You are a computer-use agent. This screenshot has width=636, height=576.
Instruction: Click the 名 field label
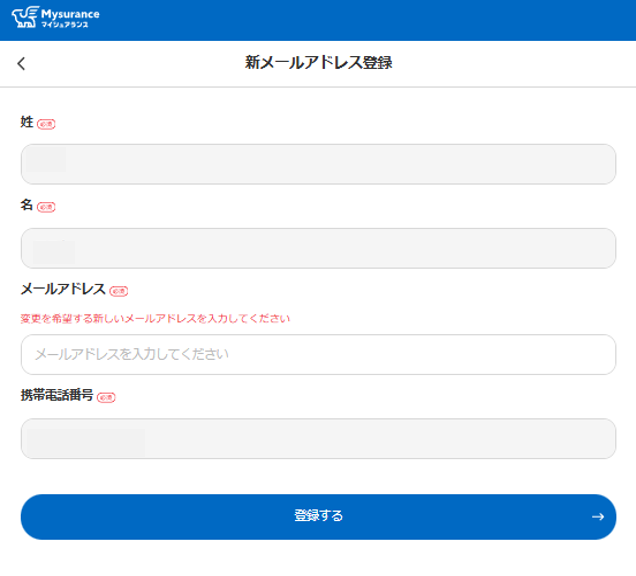click(x=27, y=205)
